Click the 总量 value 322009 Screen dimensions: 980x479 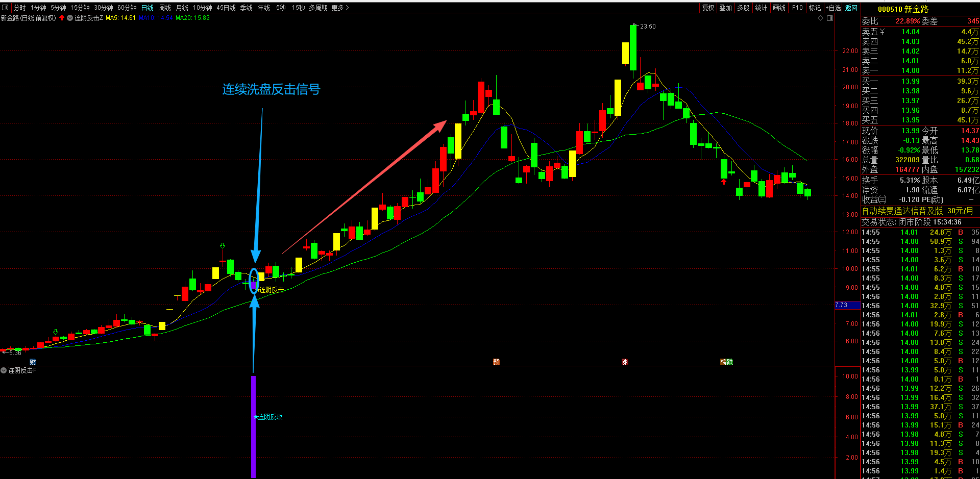908,160
